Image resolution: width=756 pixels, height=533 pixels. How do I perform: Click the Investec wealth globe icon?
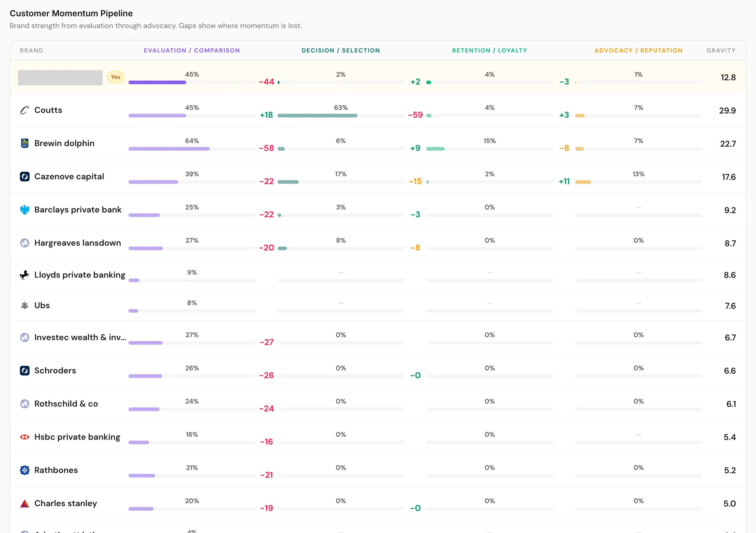(25, 337)
